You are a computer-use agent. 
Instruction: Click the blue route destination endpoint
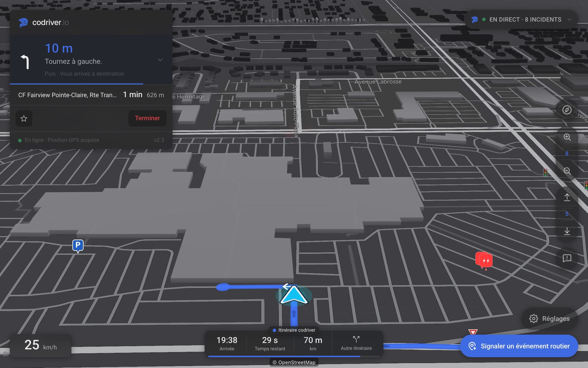(223, 287)
